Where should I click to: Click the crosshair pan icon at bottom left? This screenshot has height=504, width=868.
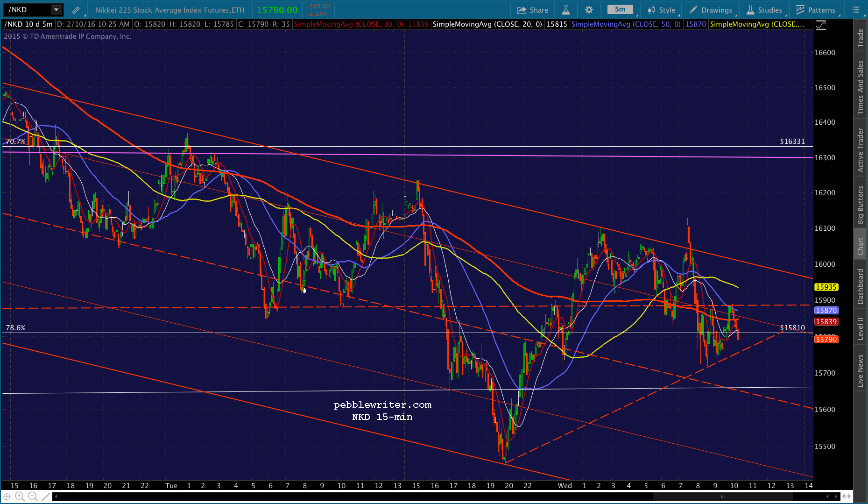[7, 497]
